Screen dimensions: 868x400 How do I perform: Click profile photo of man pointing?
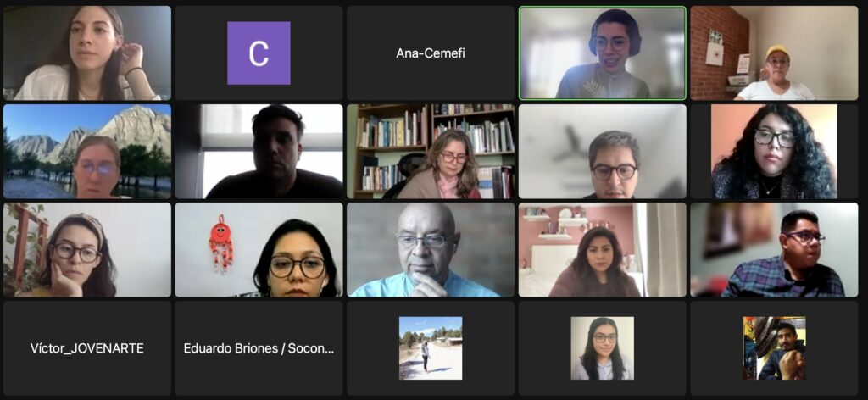[774, 348]
